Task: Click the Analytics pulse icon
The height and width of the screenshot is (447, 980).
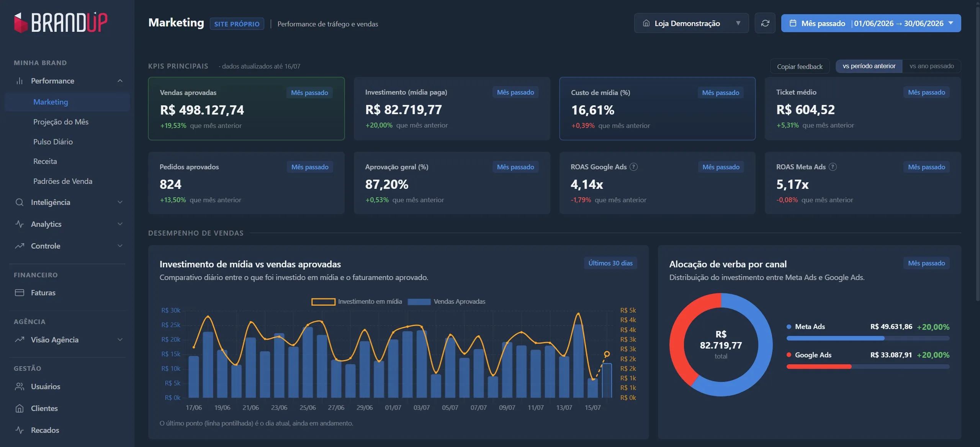Action: pos(20,224)
